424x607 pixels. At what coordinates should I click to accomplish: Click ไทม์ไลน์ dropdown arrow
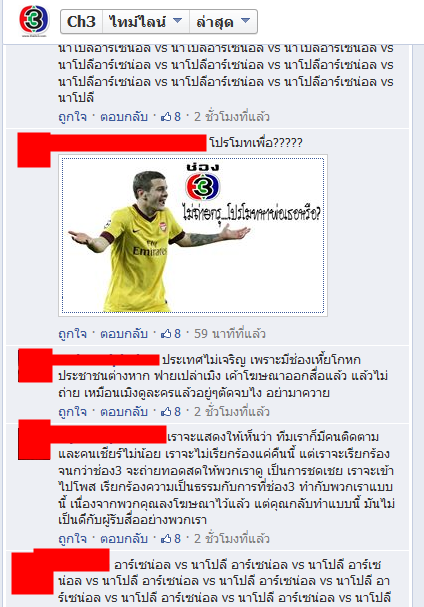(177, 21)
